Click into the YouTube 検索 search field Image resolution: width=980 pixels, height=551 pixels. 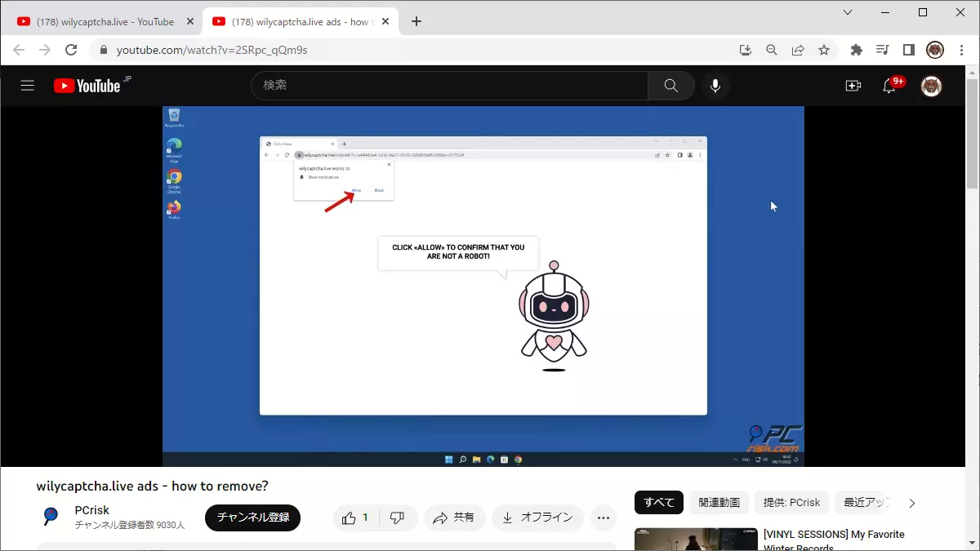pos(449,86)
